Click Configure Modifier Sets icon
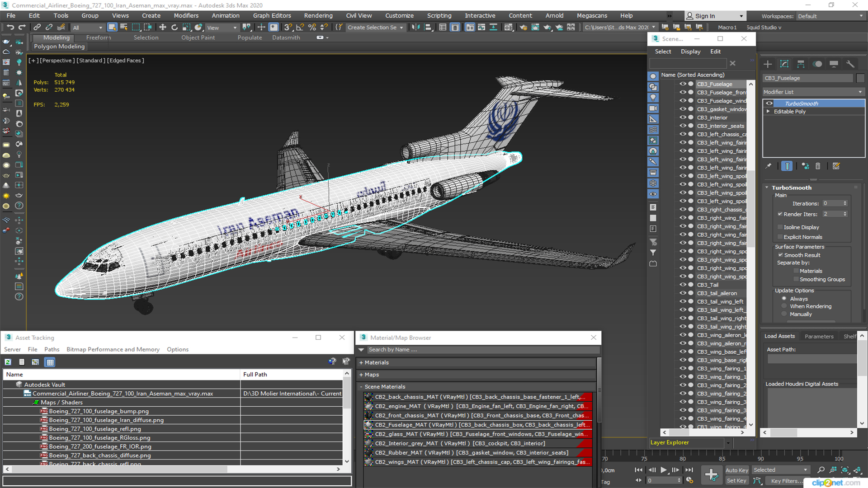The width and height of the screenshot is (868, 488). point(836,166)
